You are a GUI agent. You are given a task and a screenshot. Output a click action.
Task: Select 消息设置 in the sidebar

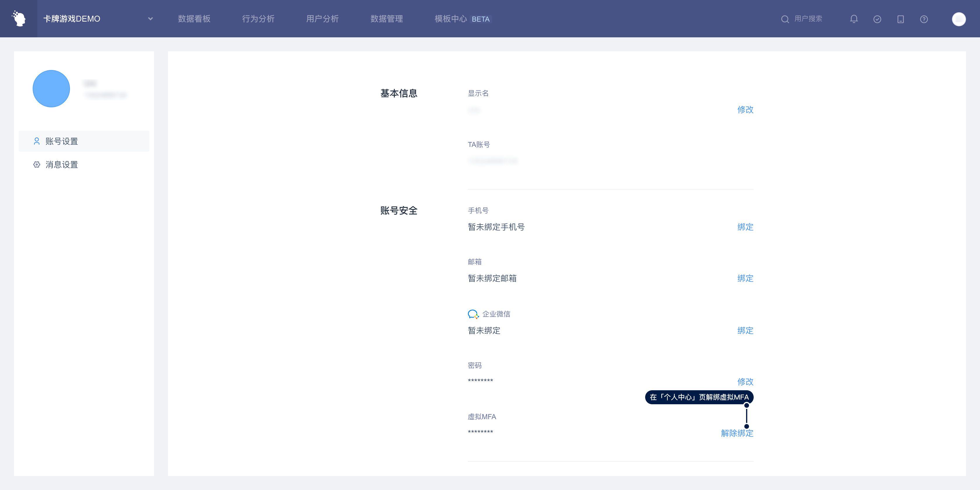[62, 164]
